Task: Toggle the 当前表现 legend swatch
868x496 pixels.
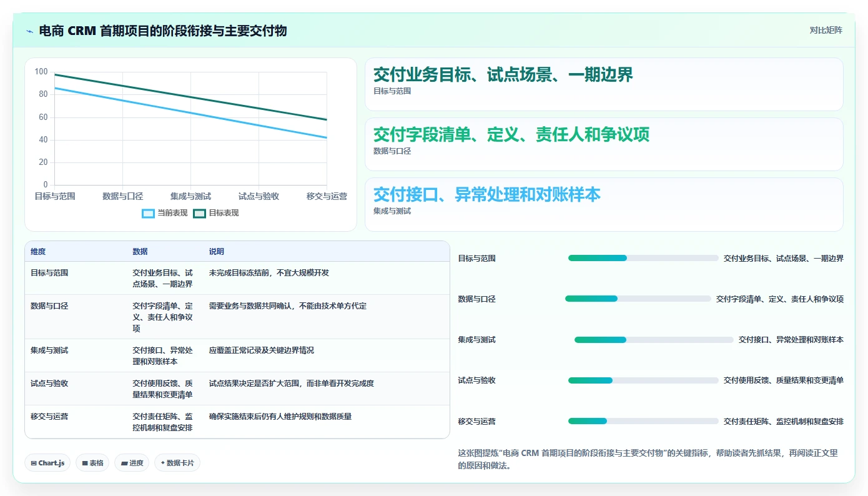Action: click(x=148, y=214)
